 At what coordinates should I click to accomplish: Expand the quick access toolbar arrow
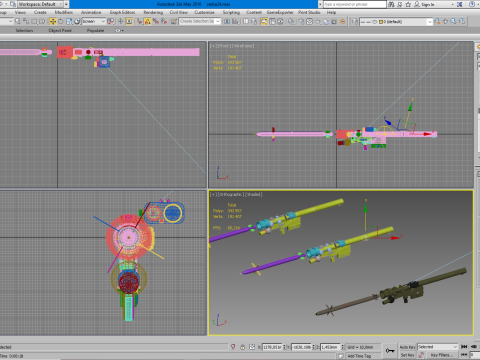66,4
